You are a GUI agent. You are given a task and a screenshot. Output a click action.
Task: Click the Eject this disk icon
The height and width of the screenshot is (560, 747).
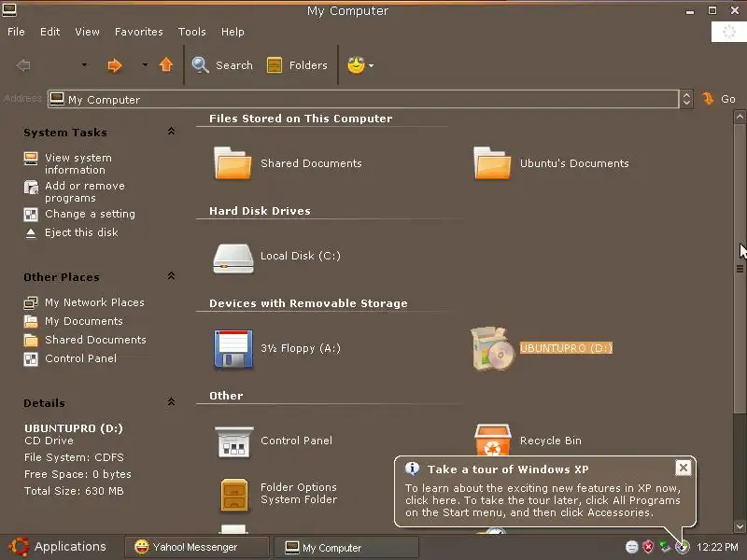tap(31, 232)
